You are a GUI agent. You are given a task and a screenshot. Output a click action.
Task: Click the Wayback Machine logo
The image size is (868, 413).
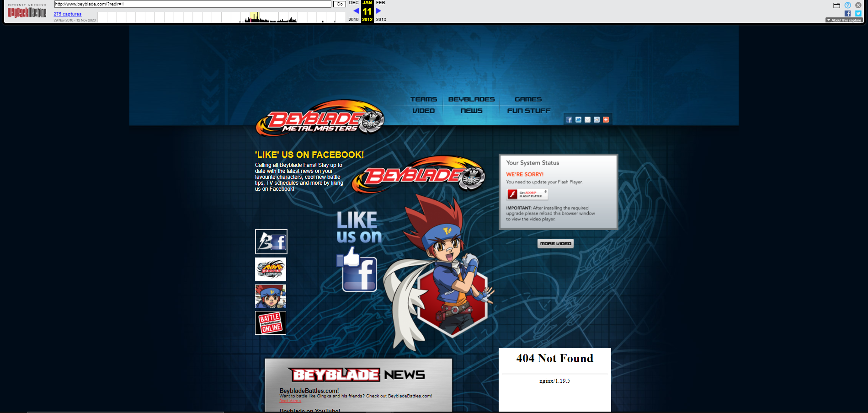[x=27, y=11]
